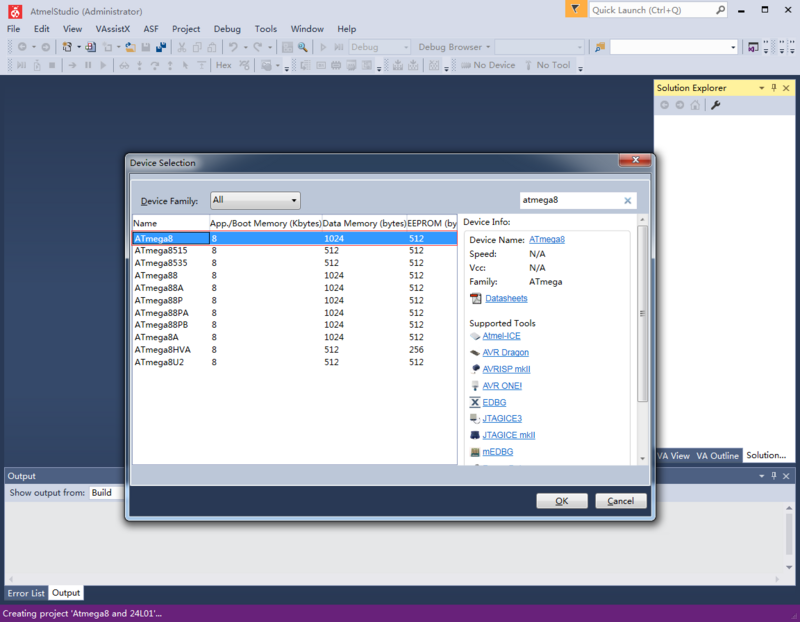Open the Solution Explorer window options arrow
Screen dimensions: 800x622
coord(761,88)
